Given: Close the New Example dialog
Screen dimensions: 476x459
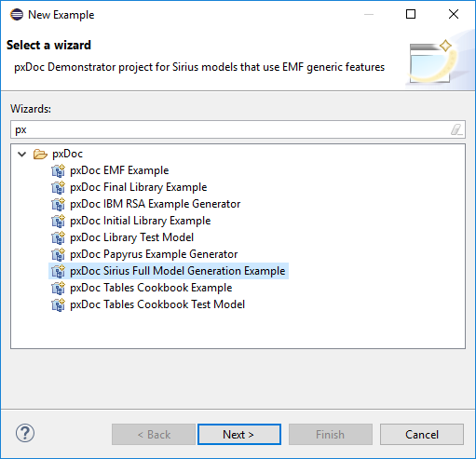Looking at the screenshot, I should tap(454, 14).
